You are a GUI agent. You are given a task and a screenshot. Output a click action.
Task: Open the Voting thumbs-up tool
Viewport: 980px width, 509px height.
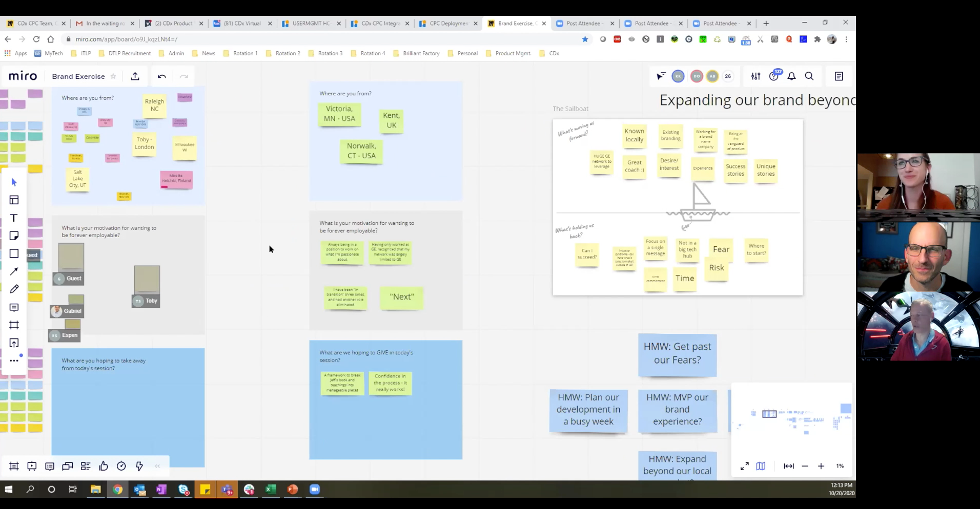point(104,466)
